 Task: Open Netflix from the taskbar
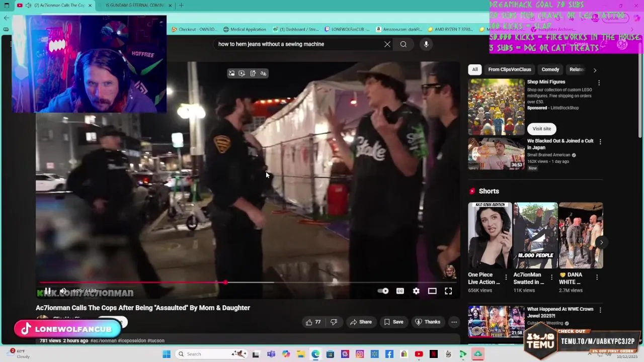[x=434, y=354]
